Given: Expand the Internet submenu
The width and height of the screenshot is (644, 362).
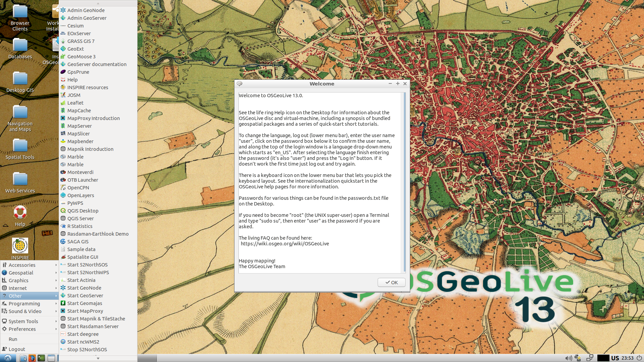Looking at the screenshot, I should tap(30, 288).
